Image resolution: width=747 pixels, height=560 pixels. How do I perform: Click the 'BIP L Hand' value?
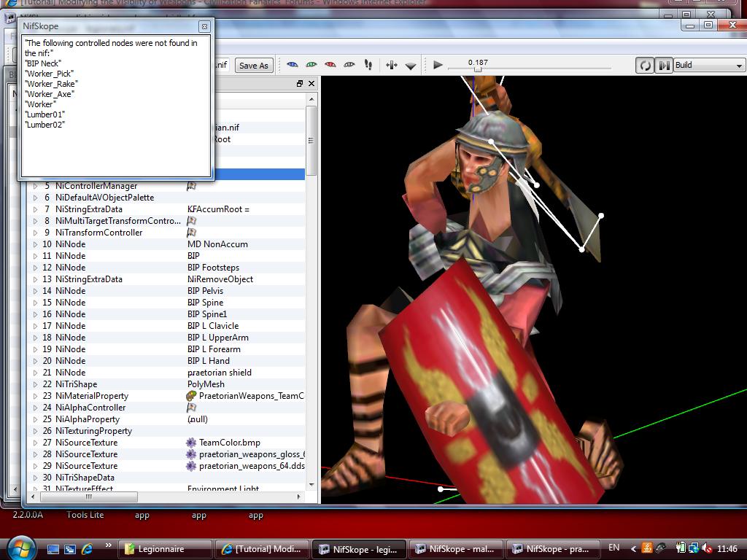click(x=208, y=361)
